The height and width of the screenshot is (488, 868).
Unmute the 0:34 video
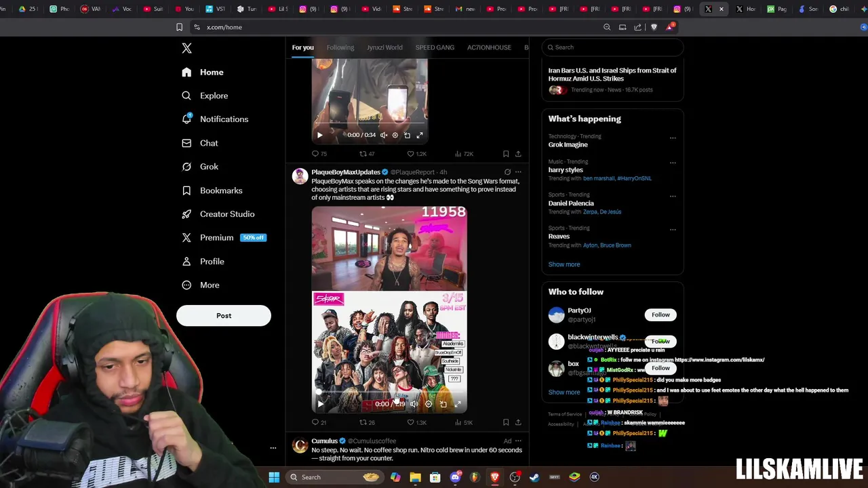point(384,135)
